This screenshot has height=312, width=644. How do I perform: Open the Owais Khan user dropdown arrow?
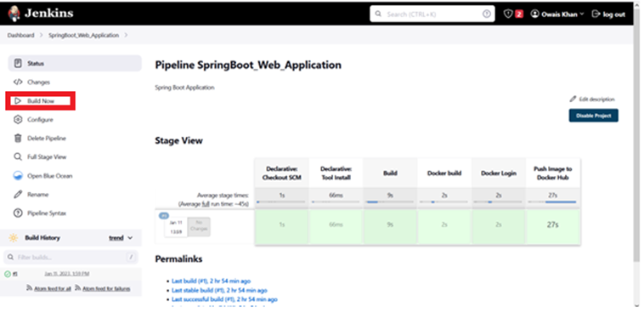click(582, 14)
